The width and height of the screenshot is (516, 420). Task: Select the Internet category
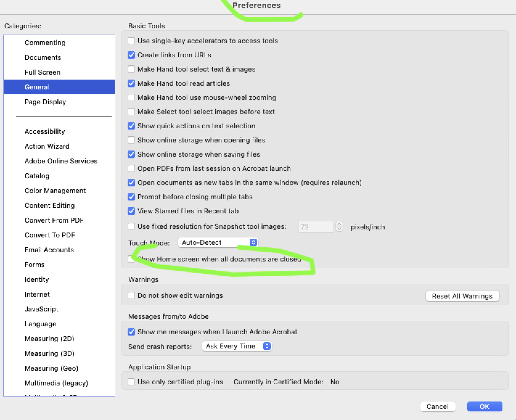pyautogui.click(x=59, y=294)
